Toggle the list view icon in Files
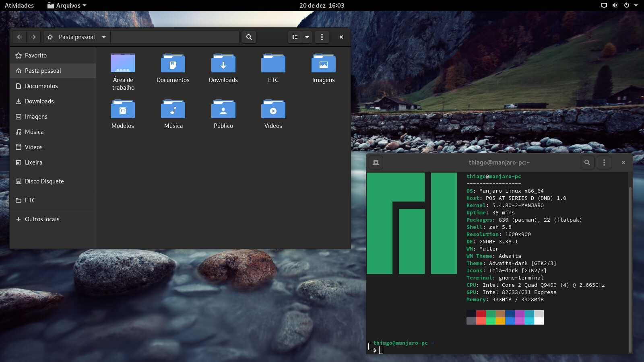This screenshot has height=362, width=644. click(295, 37)
